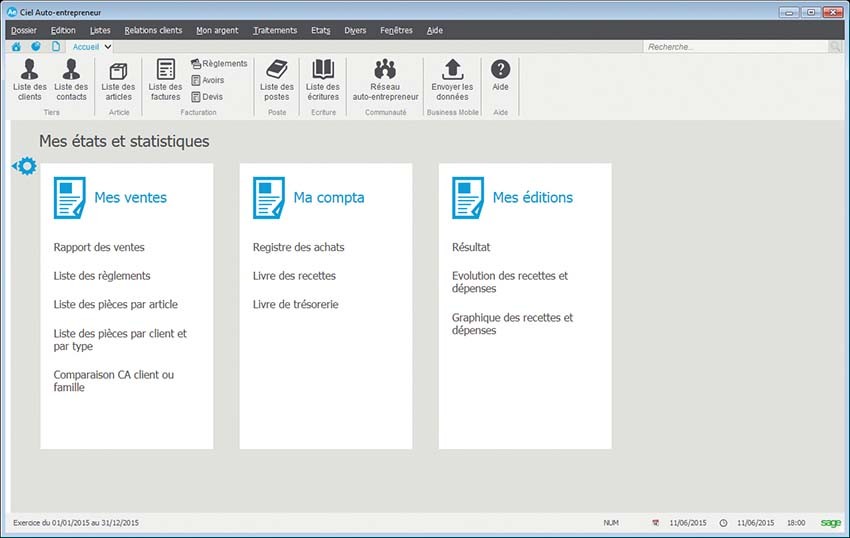This screenshot has width=850, height=538.
Task: Open the Etats menu
Action: pyautogui.click(x=320, y=30)
